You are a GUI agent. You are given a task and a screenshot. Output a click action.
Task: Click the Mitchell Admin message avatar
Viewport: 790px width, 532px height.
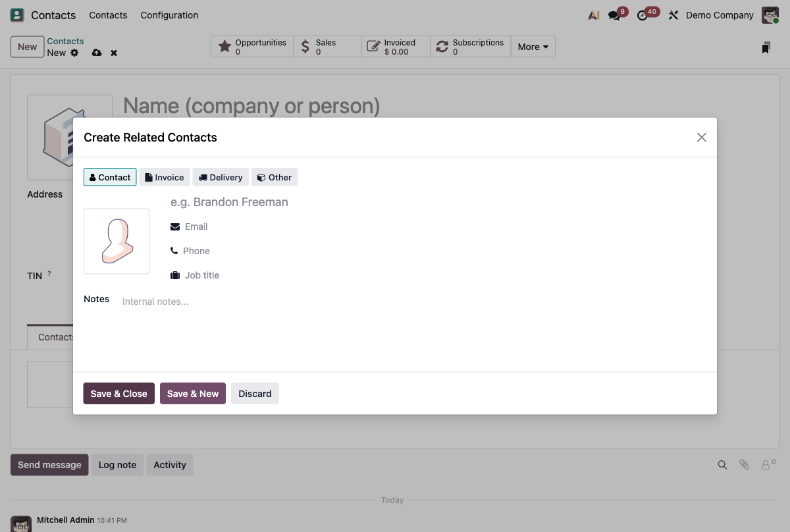[x=21, y=524]
